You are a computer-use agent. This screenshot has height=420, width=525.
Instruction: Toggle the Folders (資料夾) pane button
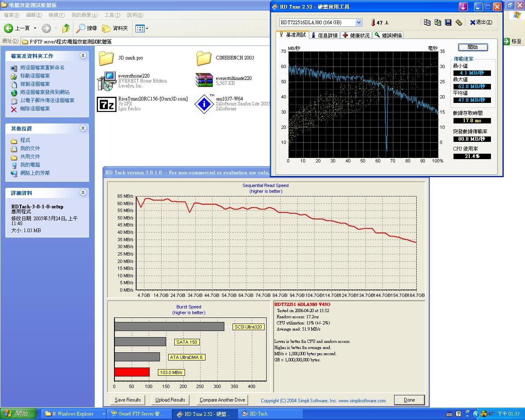click(x=115, y=28)
